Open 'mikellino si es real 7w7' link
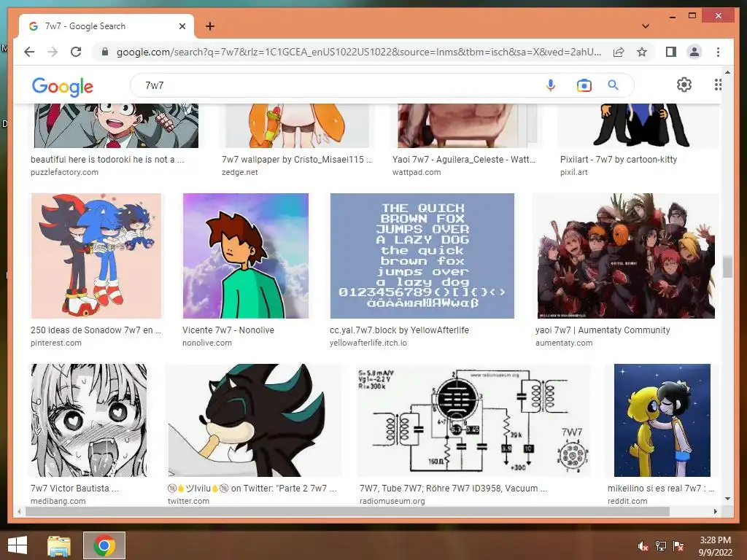Image resolution: width=747 pixels, height=560 pixels. coord(661,488)
